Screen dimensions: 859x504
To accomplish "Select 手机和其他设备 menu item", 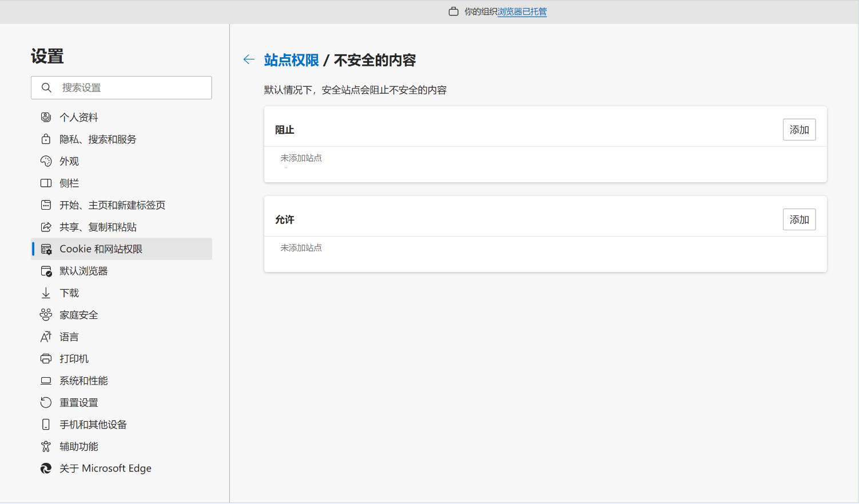I will coord(121,425).
